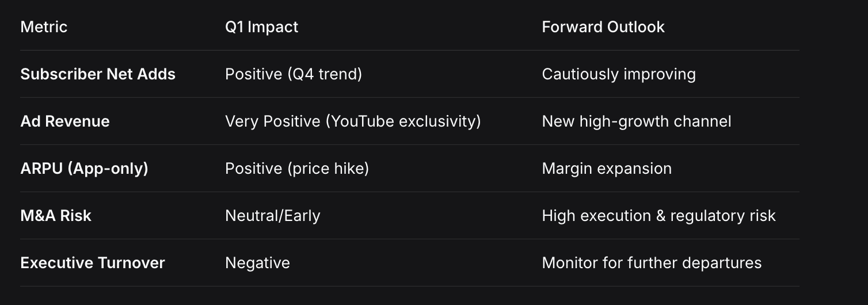The height and width of the screenshot is (305, 868).
Task: Click the Ad Revenue row label
Action: coord(65,121)
